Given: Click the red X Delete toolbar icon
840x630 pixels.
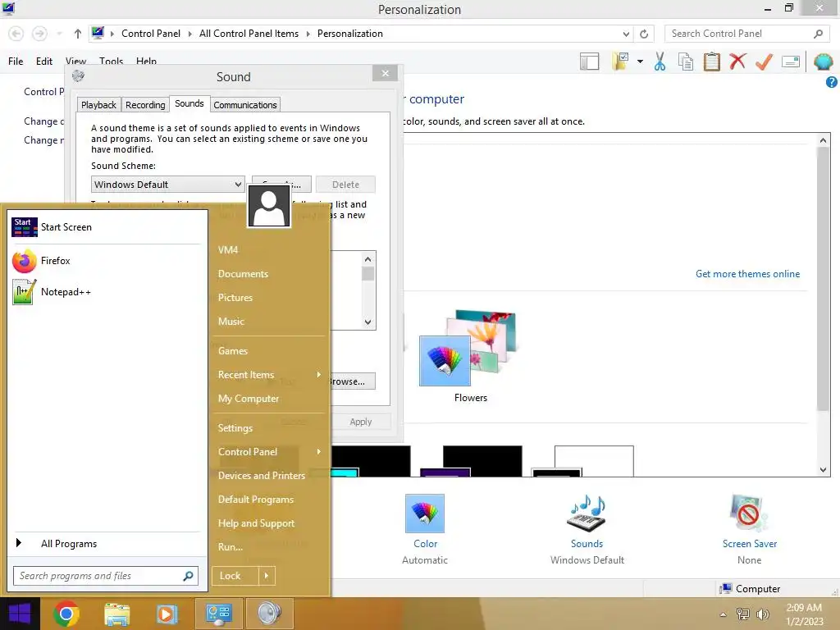Looking at the screenshot, I should [x=737, y=62].
